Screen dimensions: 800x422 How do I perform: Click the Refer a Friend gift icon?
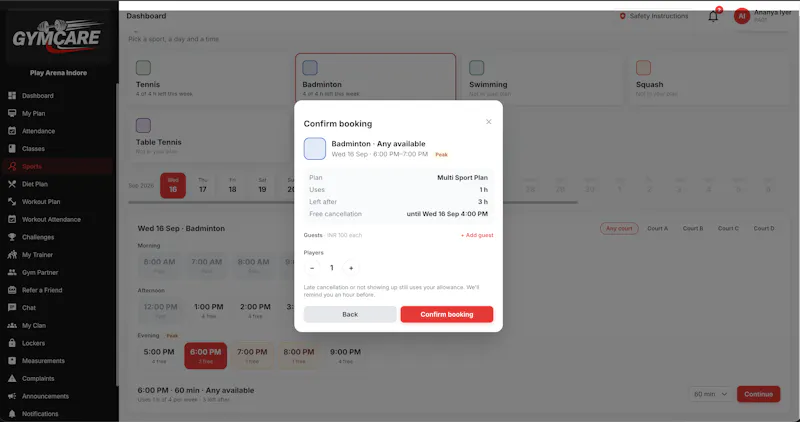coord(12,290)
